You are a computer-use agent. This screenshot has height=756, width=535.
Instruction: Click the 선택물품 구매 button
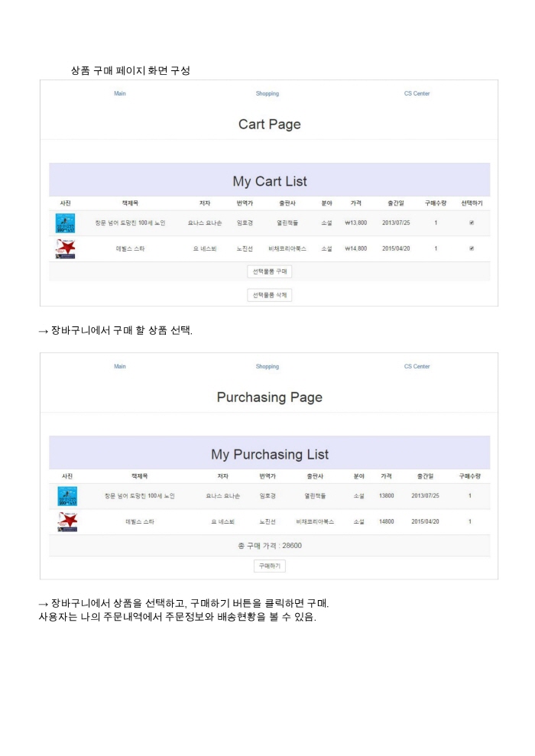point(270,271)
